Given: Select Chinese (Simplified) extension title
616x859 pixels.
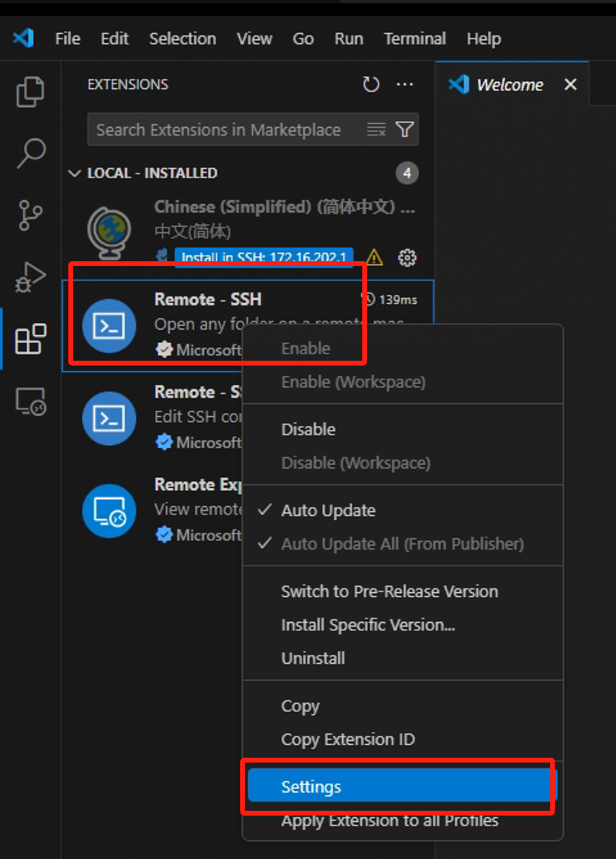Looking at the screenshot, I should 285,207.
